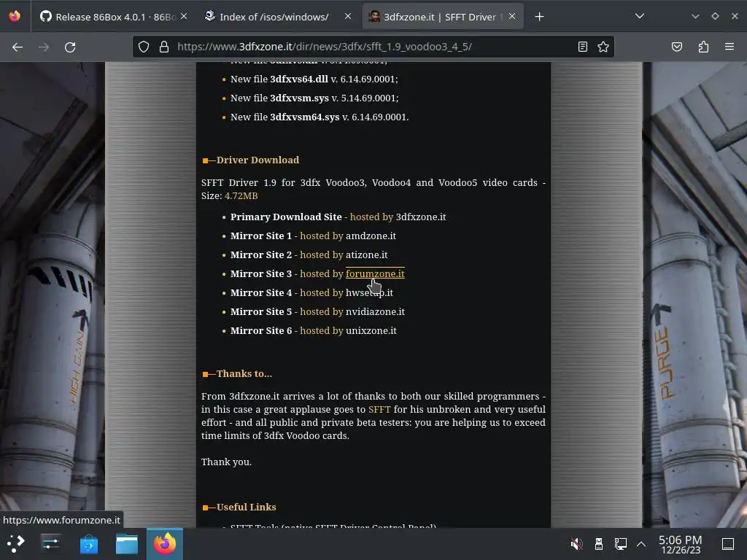Open the network connection tray icon
This screenshot has width=747, height=560.
click(x=620, y=543)
